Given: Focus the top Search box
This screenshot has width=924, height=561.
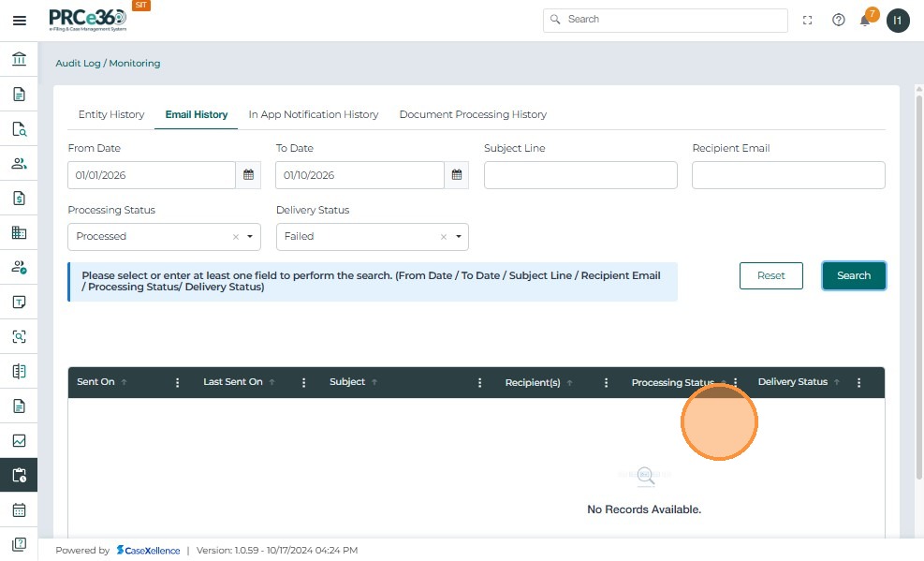Looking at the screenshot, I should coord(666,20).
